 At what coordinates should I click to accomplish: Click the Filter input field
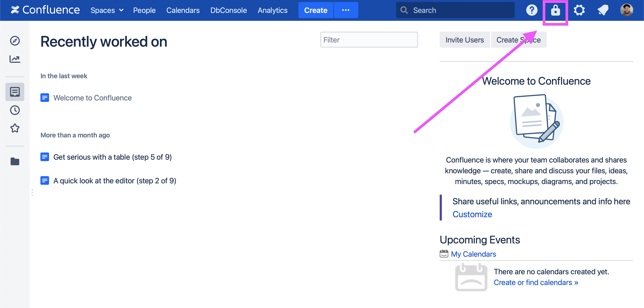coord(369,40)
